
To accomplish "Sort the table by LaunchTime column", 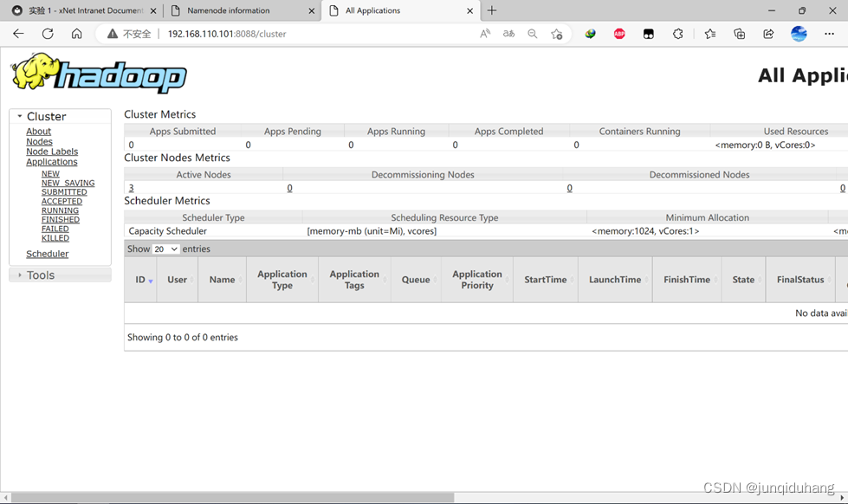I will click(615, 280).
